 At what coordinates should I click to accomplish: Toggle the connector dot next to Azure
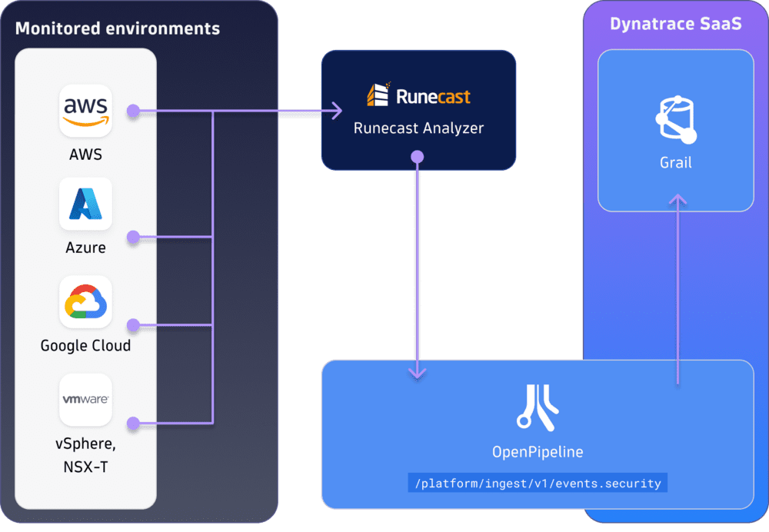[x=134, y=236]
